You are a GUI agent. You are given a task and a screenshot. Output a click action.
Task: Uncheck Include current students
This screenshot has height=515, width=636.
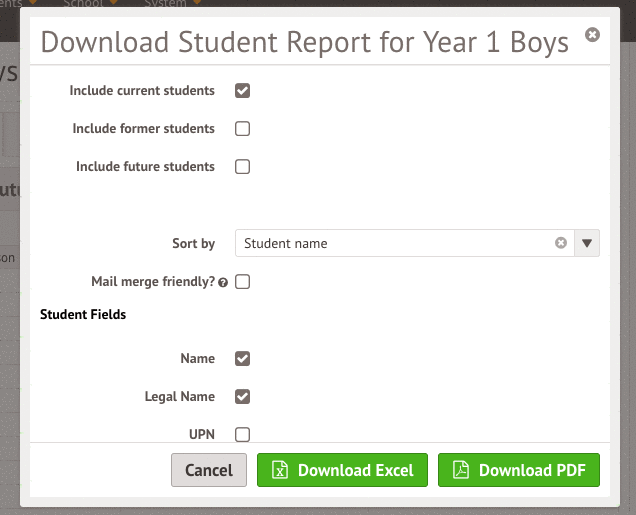tap(242, 91)
